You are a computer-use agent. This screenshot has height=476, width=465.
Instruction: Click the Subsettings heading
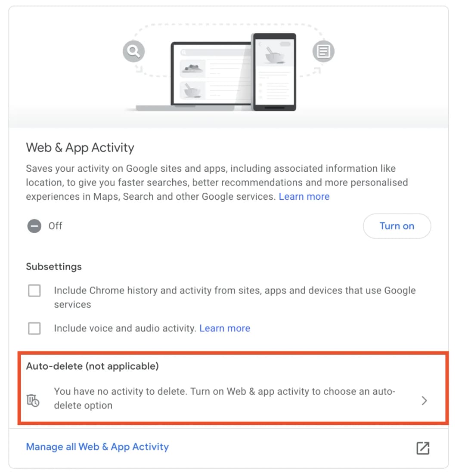point(54,266)
